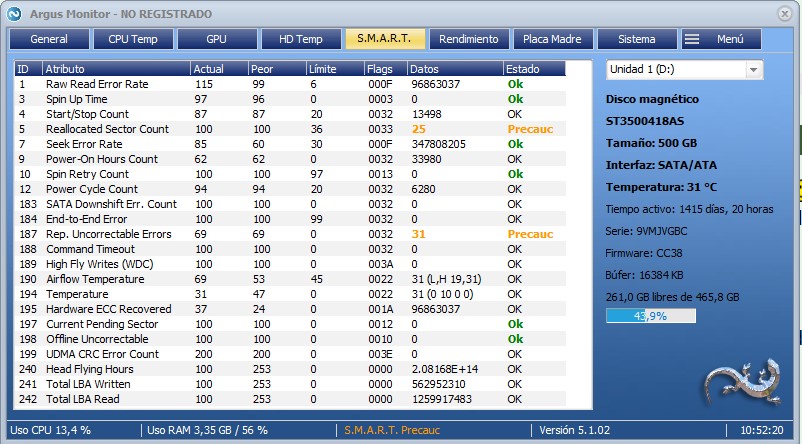Select the Start/Stop Count row
802x444 pixels.
point(290,114)
